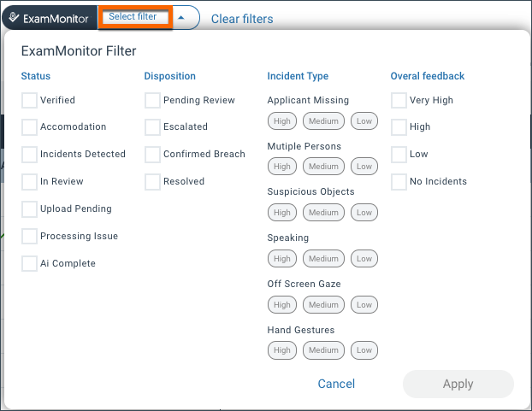Click the Clear filters link
The width and height of the screenshot is (532, 411).
tap(242, 19)
